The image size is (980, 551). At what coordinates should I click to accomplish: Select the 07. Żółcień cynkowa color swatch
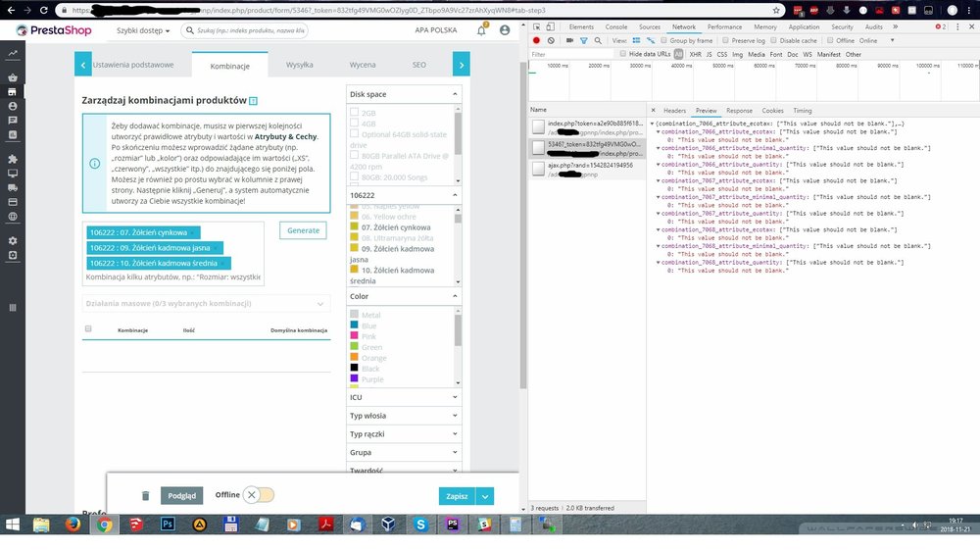355,226
